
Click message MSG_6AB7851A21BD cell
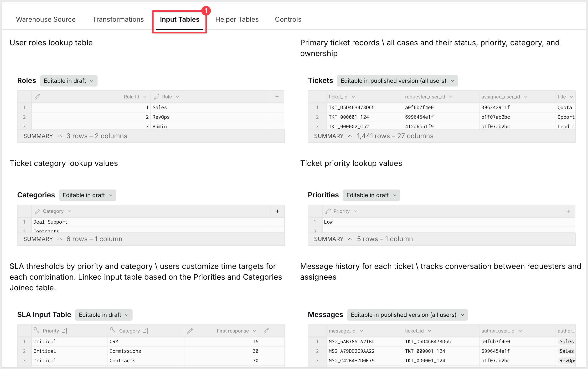(365, 341)
